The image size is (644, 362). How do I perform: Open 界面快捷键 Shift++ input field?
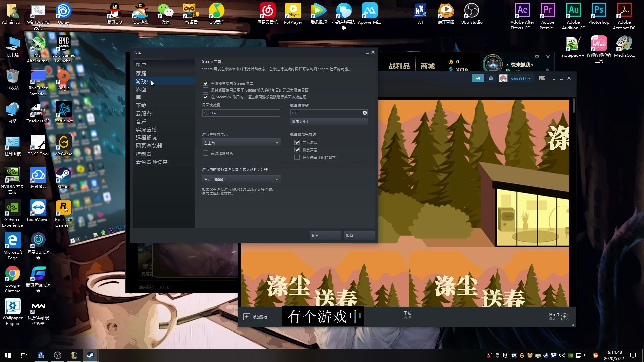click(x=240, y=112)
